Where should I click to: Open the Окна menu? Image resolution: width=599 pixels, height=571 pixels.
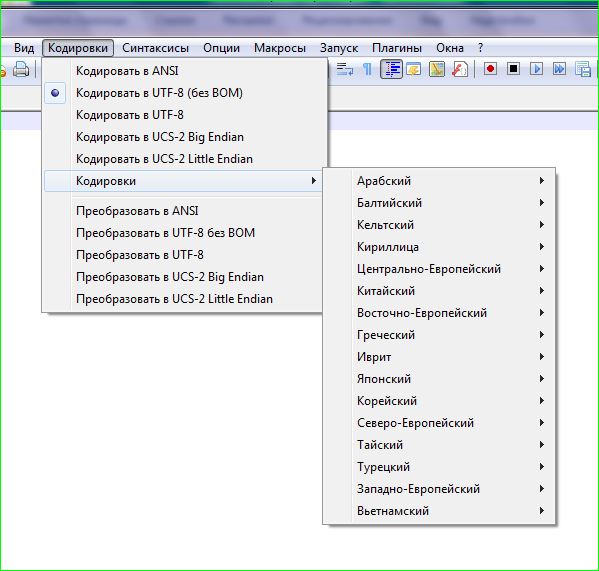450,48
